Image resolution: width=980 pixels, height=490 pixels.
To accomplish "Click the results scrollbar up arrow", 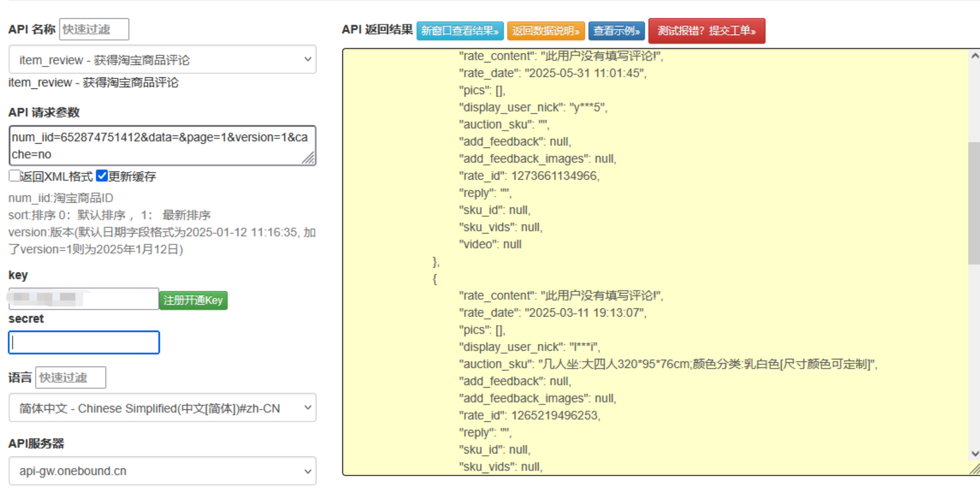I will [x=974, y=56].
